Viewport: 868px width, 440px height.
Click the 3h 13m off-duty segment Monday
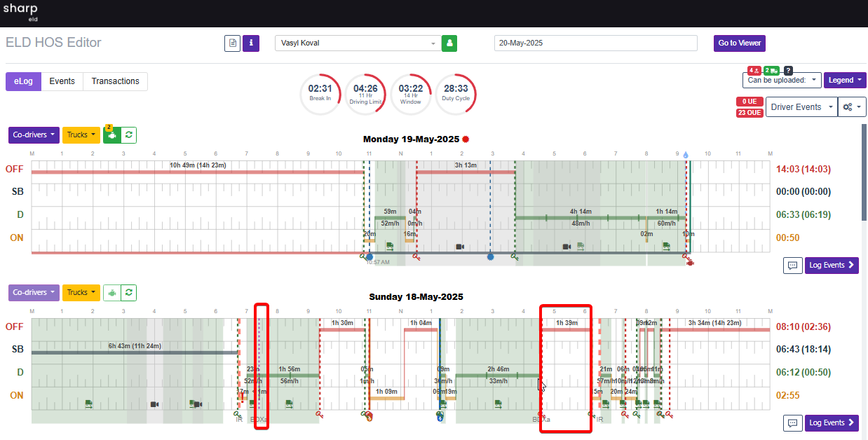(466, 171)
